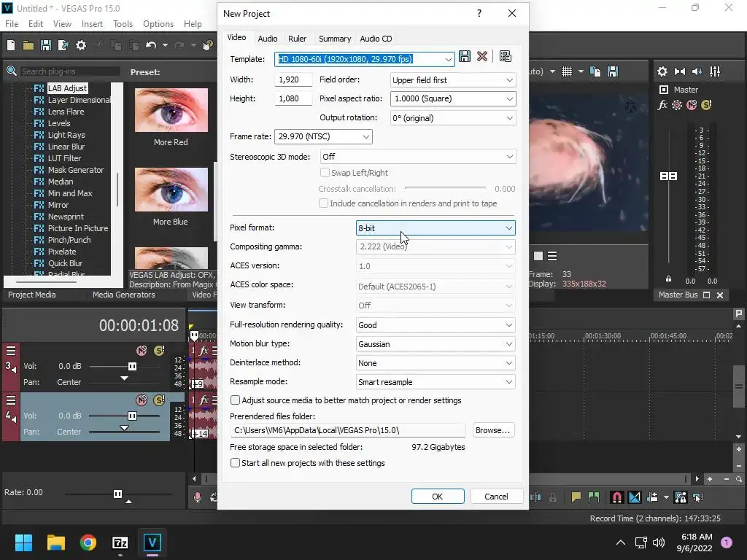Click the New Project toolbar icon
The height and width of the screenshot is (560, 747).
[x=11, y=45]
